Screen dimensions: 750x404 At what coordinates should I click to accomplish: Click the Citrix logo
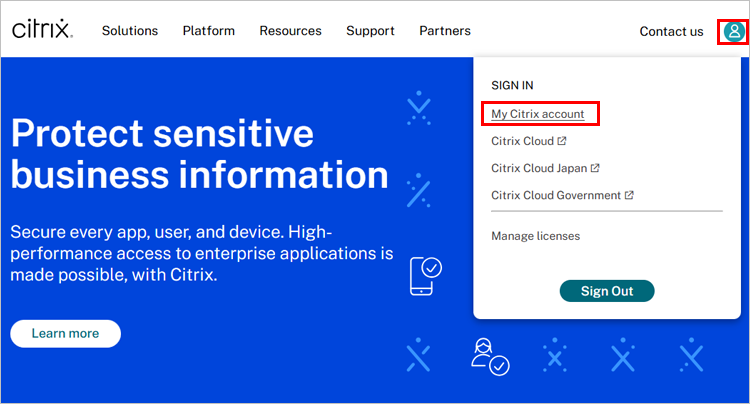tap(43, 30)
